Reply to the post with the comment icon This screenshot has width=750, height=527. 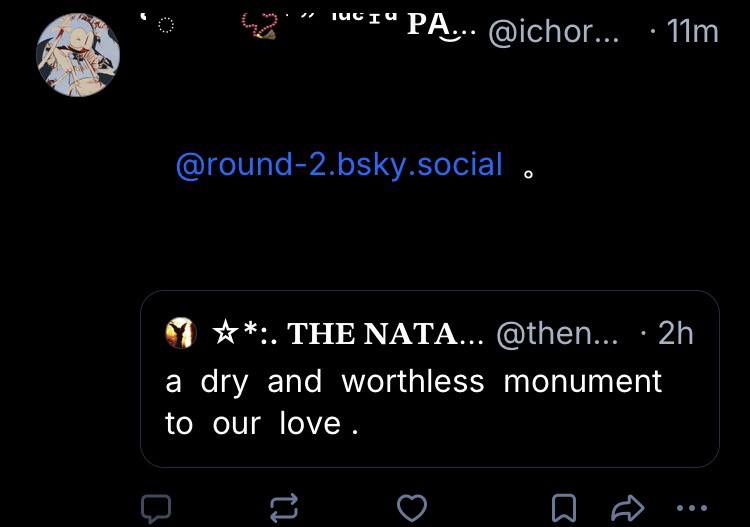click(x=155, y=508)
